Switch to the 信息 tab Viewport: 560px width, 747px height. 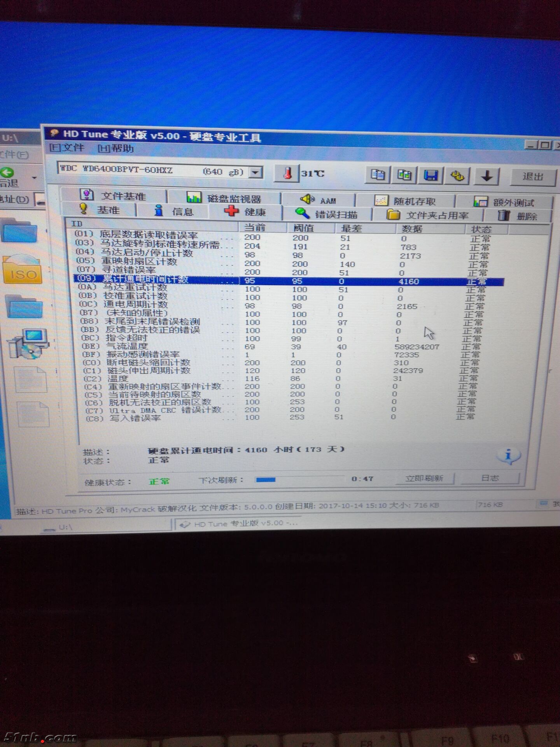[x=173, y=211]
